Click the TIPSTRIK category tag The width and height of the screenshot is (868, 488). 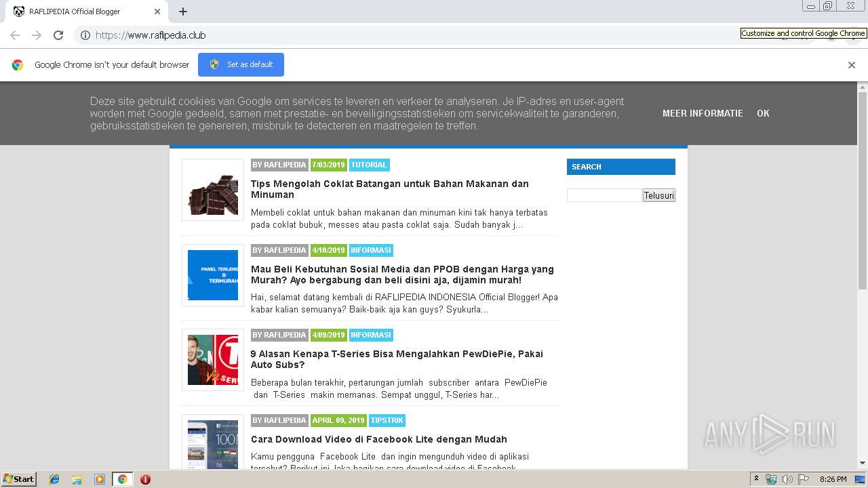coord(387,420)
